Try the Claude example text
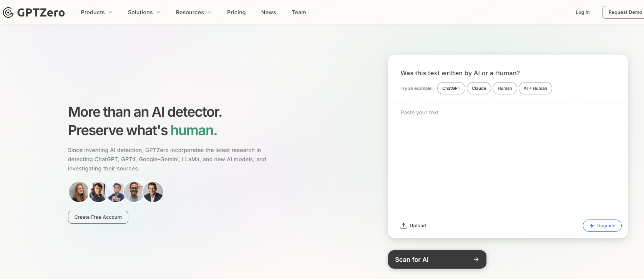This screenshot has width=644, height=279. pyautogui.click(x=479, y=88)
